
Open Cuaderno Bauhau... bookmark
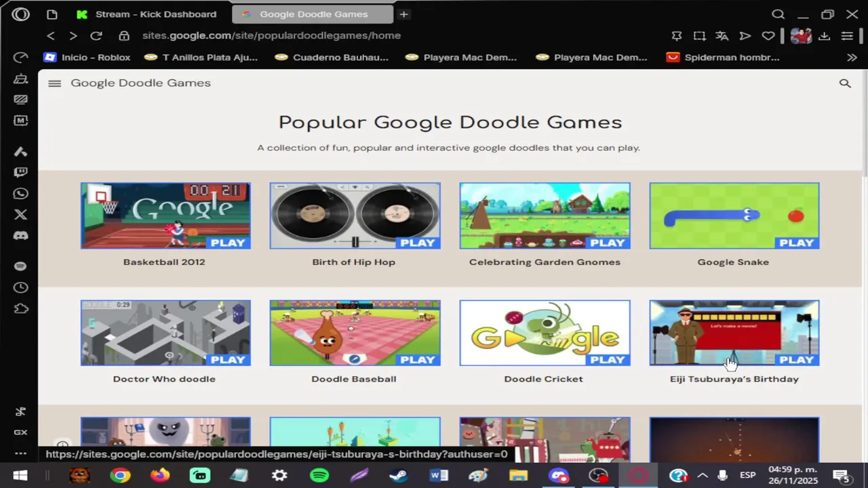(332, 58)
